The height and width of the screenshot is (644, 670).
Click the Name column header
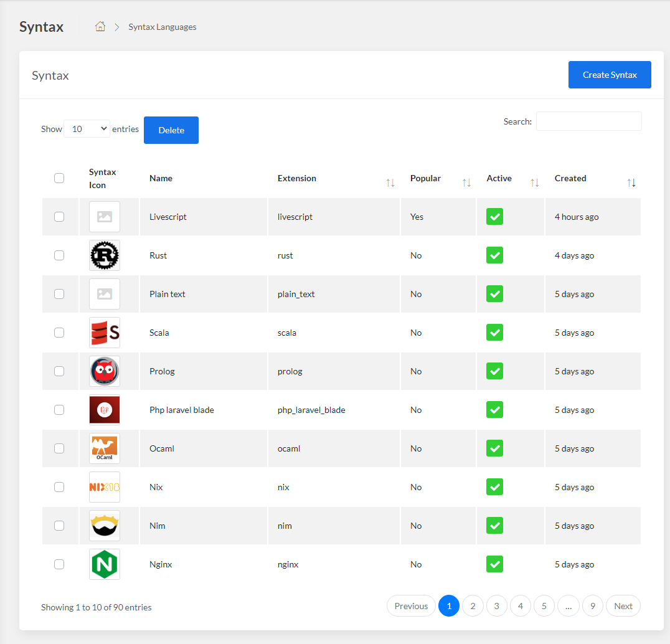tap(161, 178)
